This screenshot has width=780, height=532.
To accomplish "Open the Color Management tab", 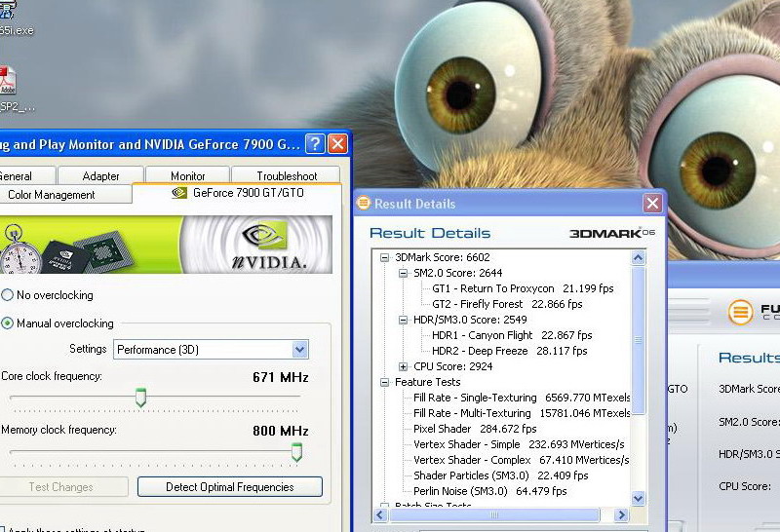I will tap(64, 195).
